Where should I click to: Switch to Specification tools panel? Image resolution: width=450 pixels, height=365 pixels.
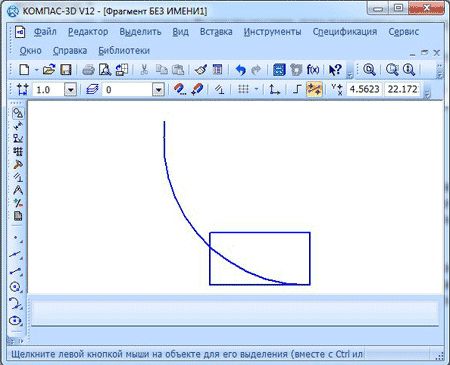coord(18,216)
